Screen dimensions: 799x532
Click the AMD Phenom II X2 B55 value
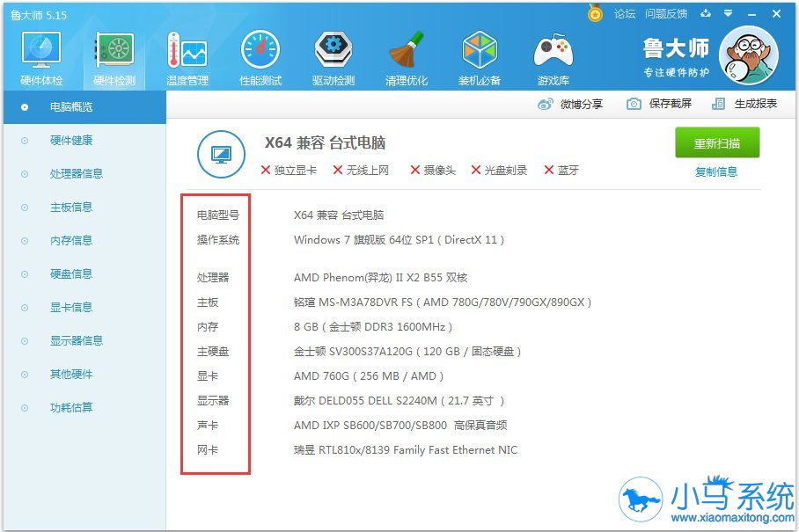tap(381, 278)
